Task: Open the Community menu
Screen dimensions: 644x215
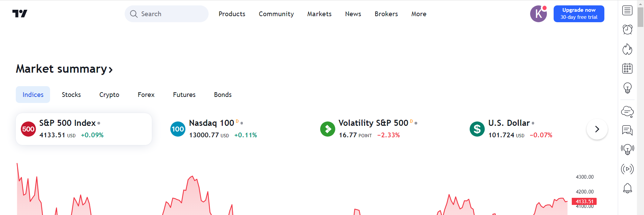Action: (x=276, y=14)
